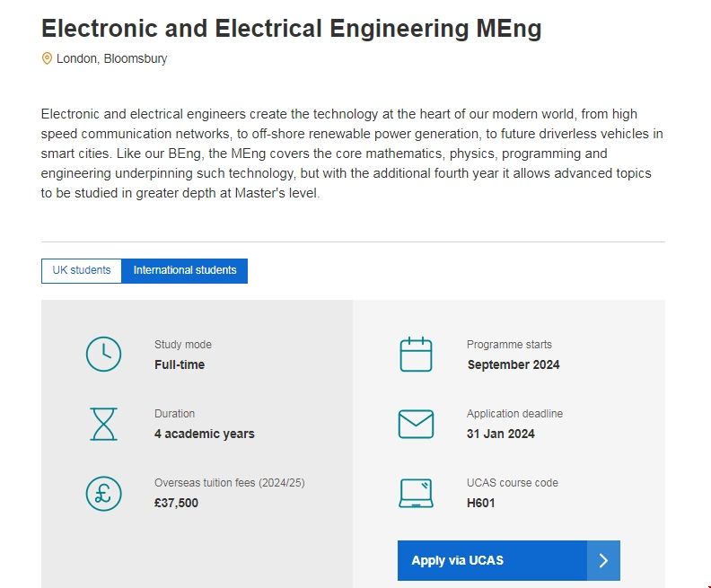Click the H601 course code value
711x588 pixels.
pos(481,503)
